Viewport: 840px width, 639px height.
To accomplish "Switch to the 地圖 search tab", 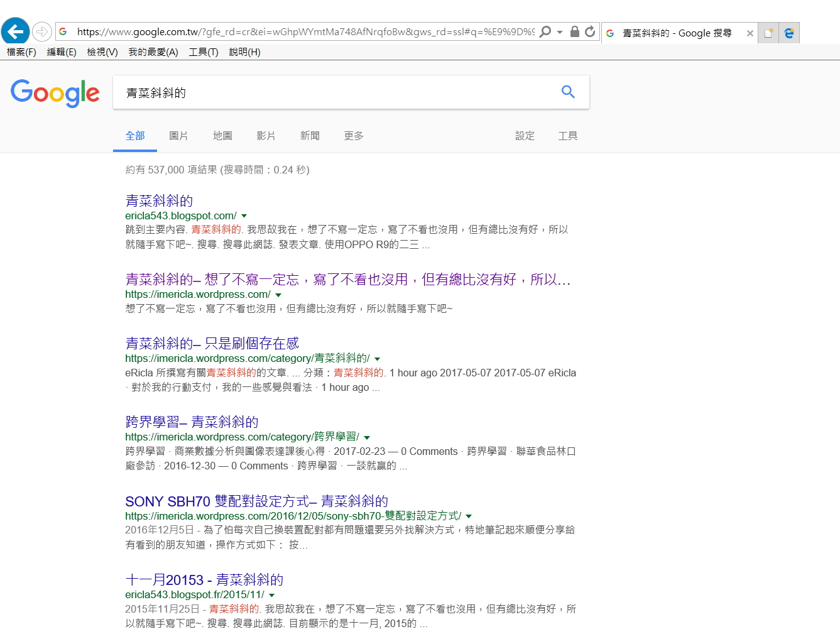I will click(222, 136).
